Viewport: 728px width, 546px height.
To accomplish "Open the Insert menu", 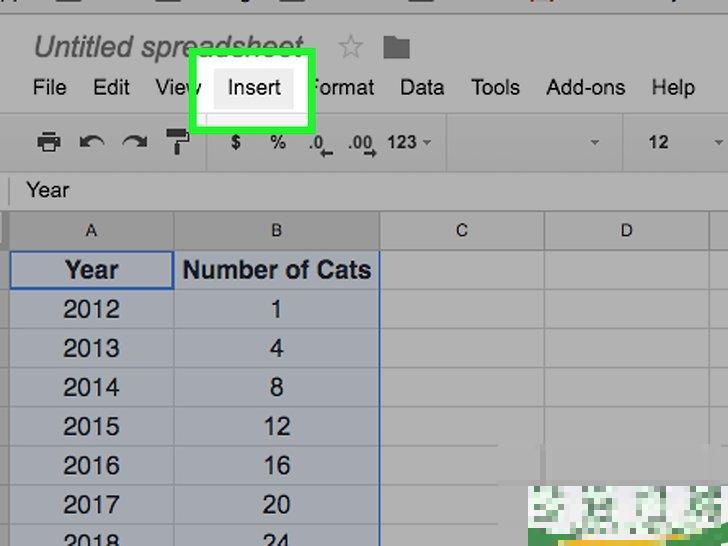I will (x=254, y=87).
